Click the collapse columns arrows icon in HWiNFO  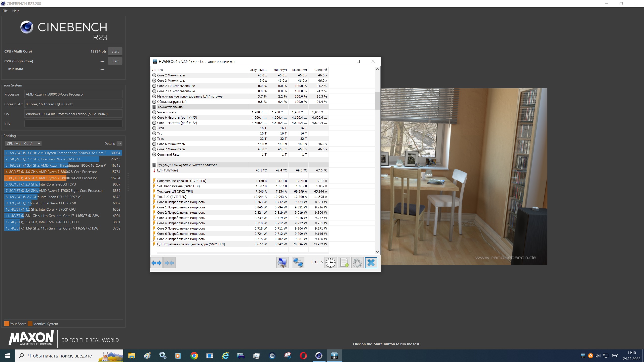pyautogui.click(x=169, y=263)
